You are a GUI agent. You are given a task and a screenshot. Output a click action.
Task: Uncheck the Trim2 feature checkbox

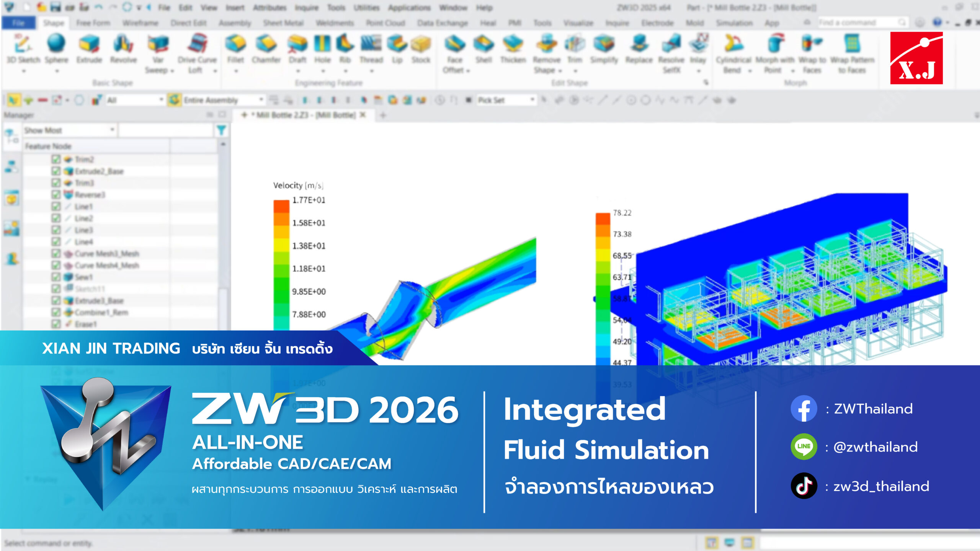(56, 159)
